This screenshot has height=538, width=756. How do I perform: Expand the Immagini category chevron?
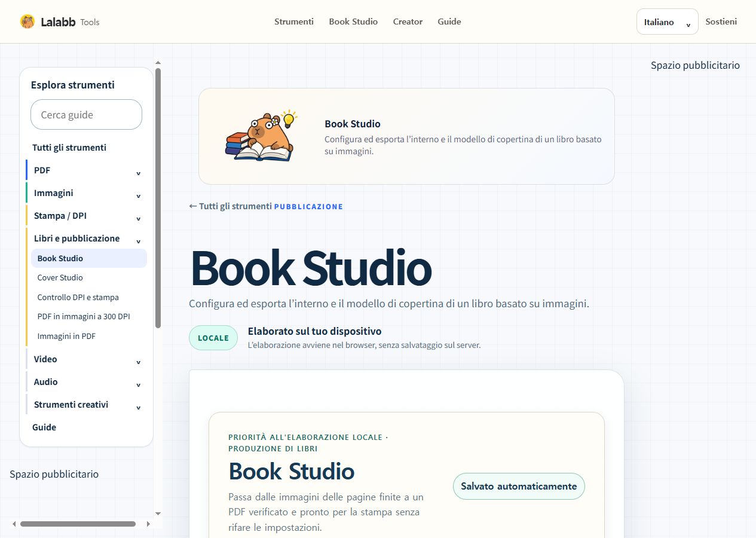coord(138,195)
